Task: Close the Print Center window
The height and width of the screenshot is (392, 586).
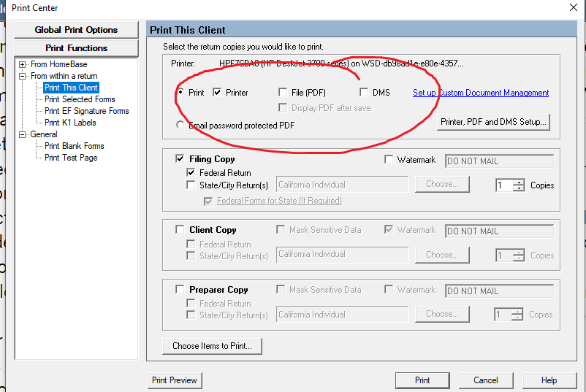Action: pyautogui.click(x=572, y=7)
